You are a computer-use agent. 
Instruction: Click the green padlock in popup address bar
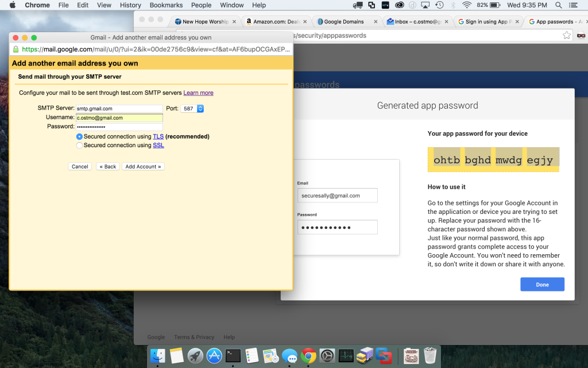(x=16, y=49)
